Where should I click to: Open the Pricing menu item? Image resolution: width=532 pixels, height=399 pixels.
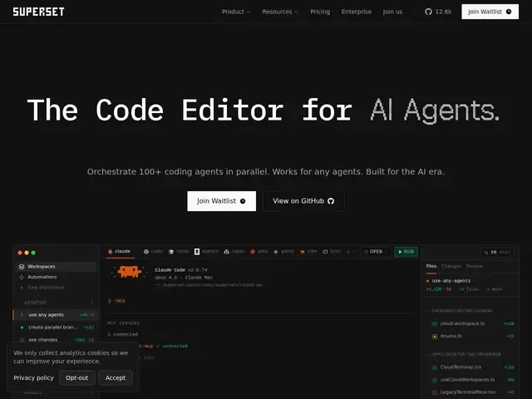[x=320, y=12]
